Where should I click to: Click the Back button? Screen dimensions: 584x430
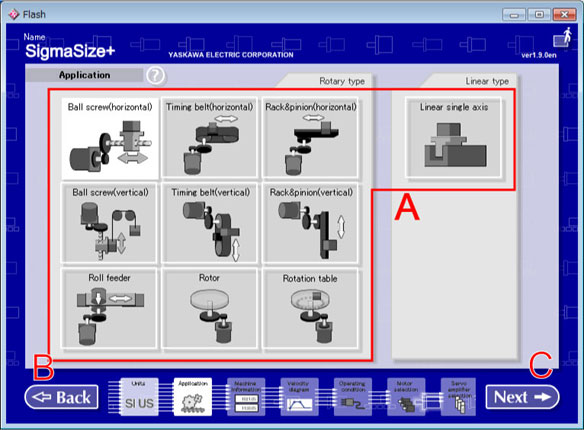point(62,397)
